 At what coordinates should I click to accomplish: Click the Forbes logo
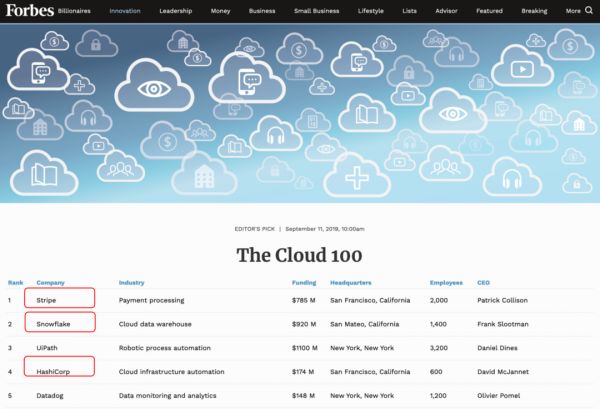click(32, 12)
